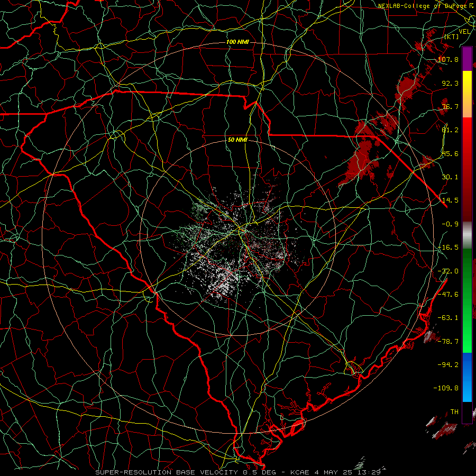Click the gray near-zero segment of the colorbar
This screenshot has width=476, height=476.
tap(467, 234)
